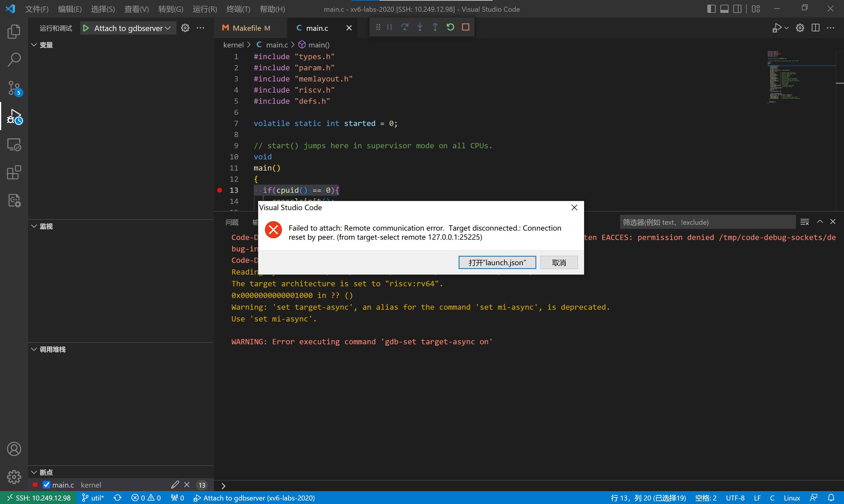The image size is (844, 504).
Task: Collapse the 变量 section
Action: pos(34,45)
